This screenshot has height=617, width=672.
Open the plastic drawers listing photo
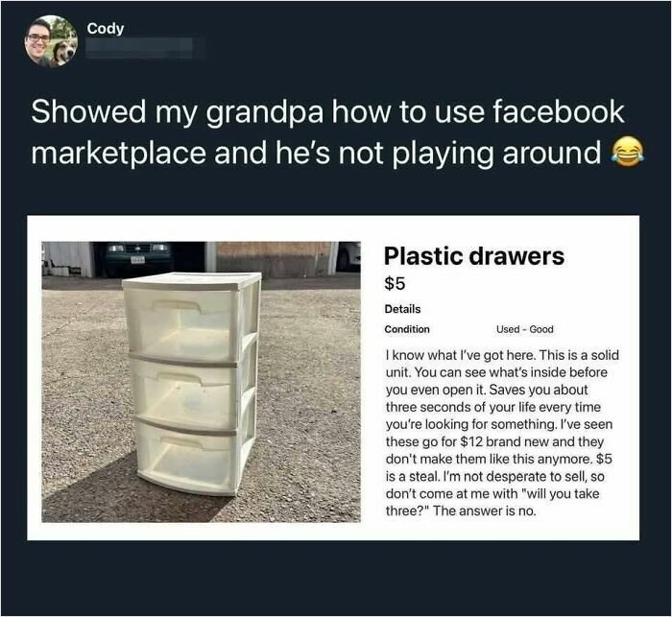[x=201, y=382]
